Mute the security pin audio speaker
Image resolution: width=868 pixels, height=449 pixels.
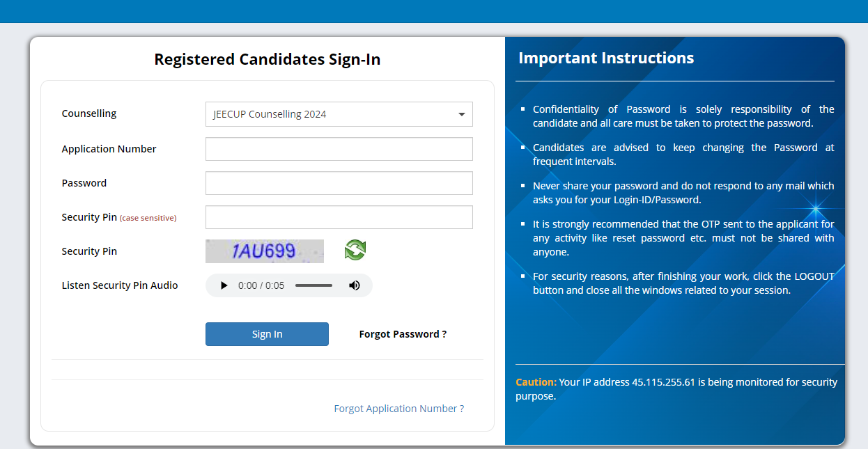point(355,285)
